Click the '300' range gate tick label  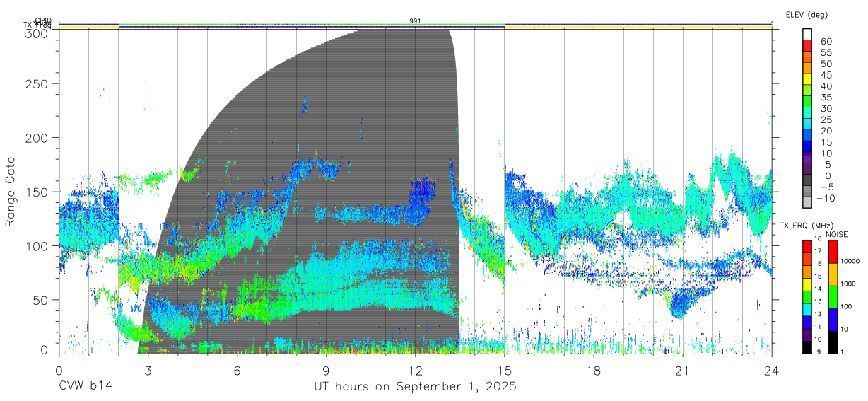tap(37, 33)
